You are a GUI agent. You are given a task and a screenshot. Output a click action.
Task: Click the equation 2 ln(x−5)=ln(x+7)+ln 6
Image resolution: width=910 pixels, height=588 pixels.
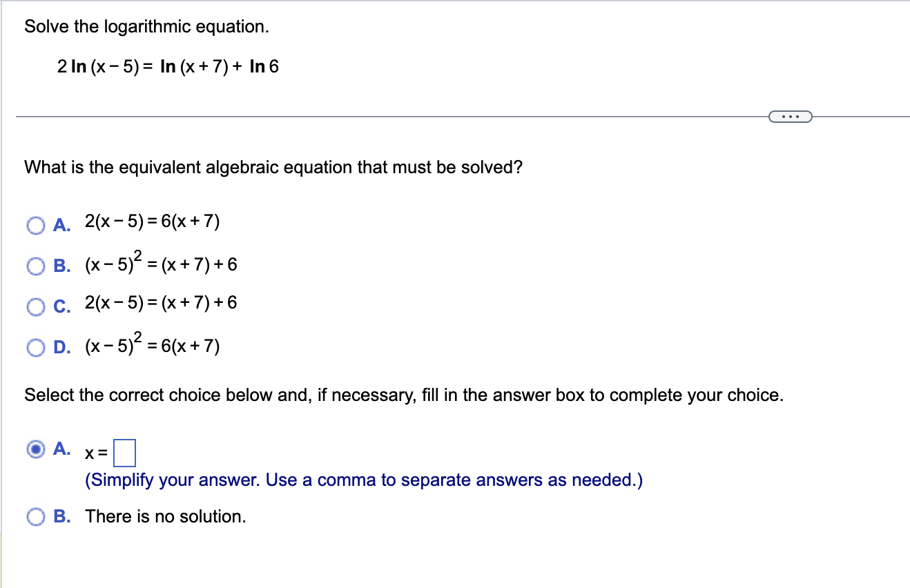point(168,66)
